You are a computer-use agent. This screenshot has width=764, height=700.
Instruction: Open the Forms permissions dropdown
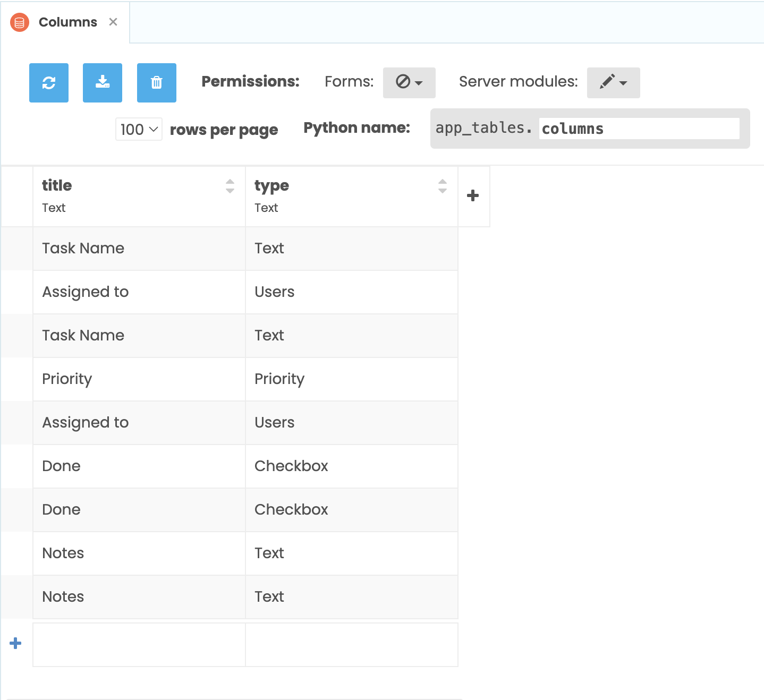(409, 83)
